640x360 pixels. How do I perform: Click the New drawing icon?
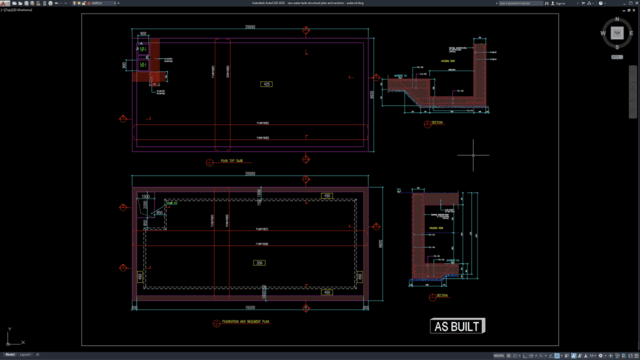pos(14,3)
